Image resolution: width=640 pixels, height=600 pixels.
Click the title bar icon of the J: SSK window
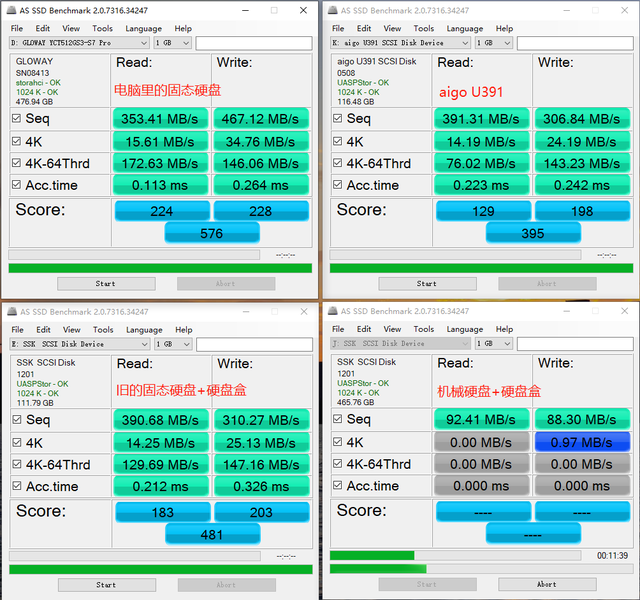[332, 311]
